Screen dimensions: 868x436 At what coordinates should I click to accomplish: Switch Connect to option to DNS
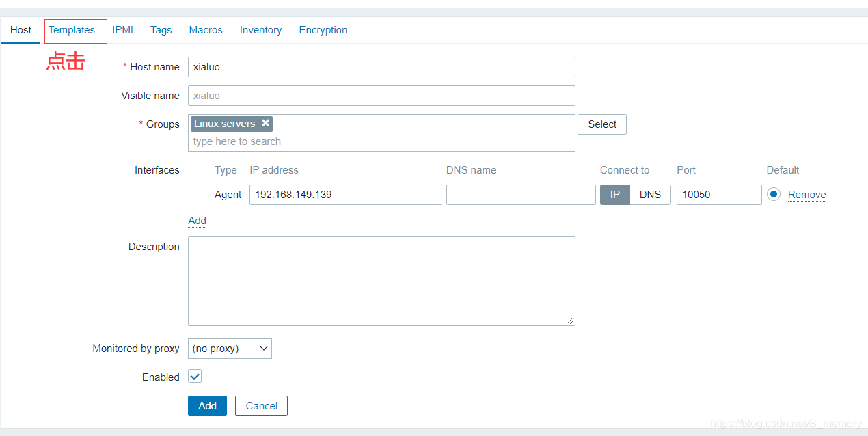[x=650, y=195]
